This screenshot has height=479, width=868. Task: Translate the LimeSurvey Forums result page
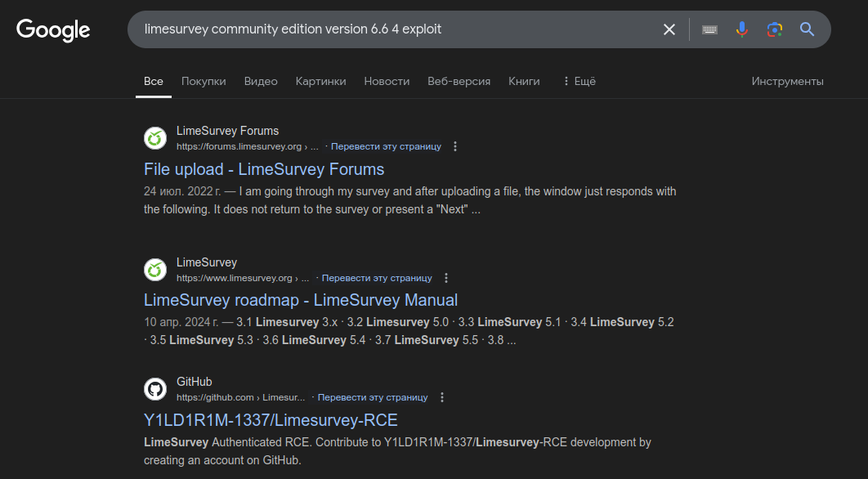coord(386,147)
